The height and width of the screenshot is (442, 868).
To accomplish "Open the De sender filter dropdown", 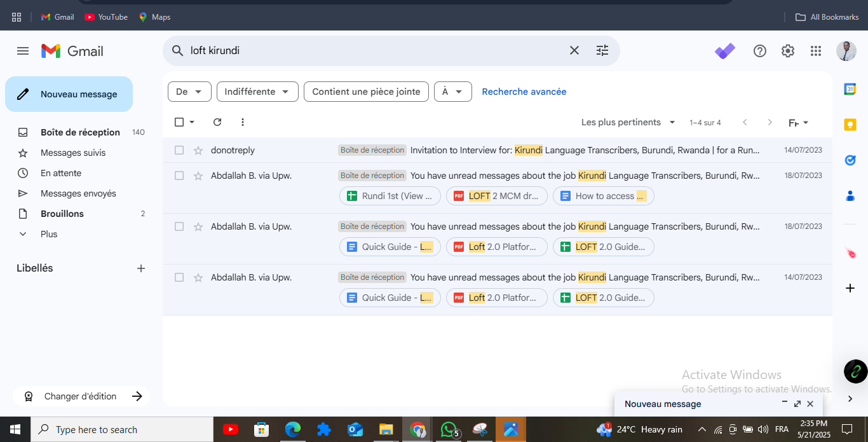I will pyautogui.click(x=189, y=92).
